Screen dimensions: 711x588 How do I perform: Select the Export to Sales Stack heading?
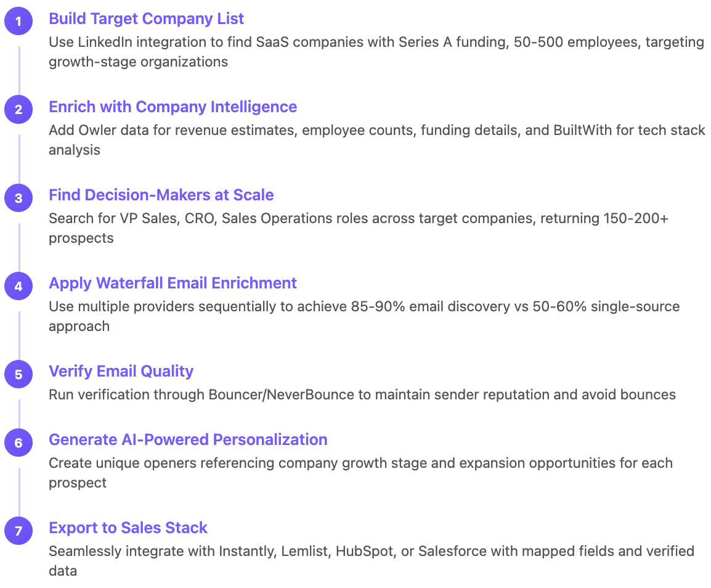pyautogui.click(x=128, y=528)
